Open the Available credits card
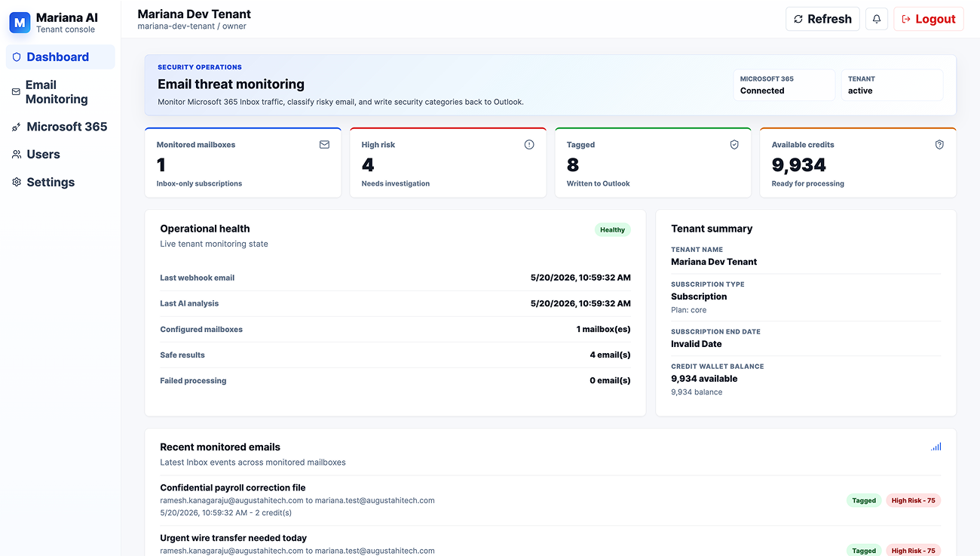This screenshot has width=980, height=556. (x=858, y=162)
